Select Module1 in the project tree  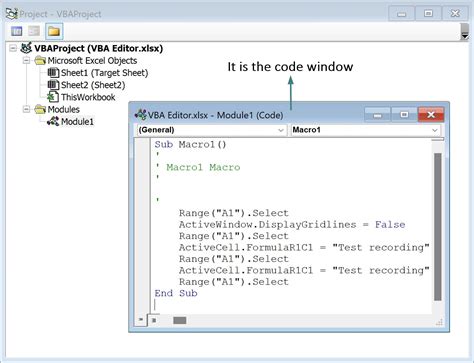coord(77,121)
